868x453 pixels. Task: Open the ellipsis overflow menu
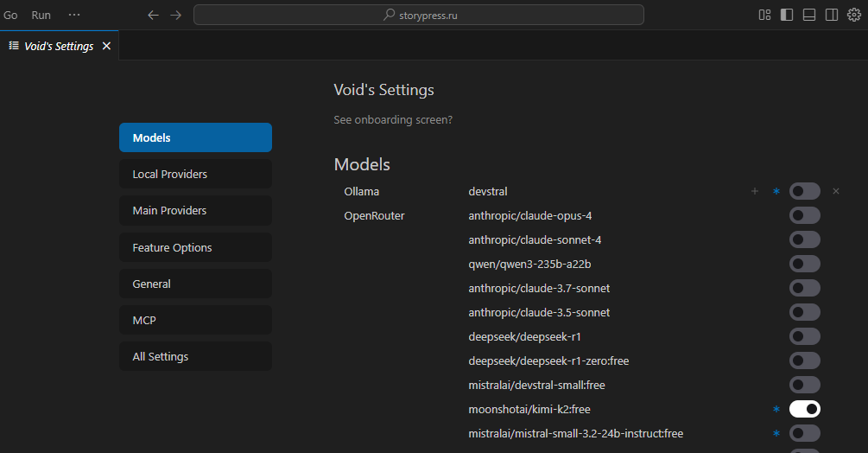74,15
